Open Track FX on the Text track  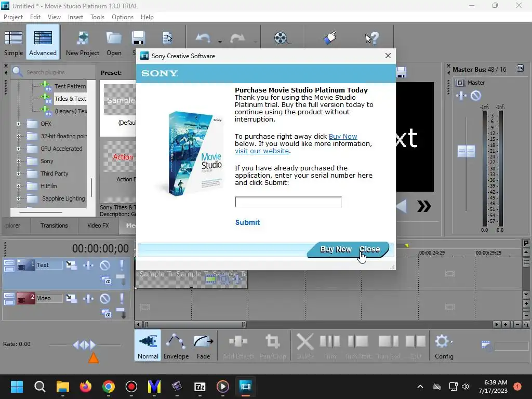(88, 265)
